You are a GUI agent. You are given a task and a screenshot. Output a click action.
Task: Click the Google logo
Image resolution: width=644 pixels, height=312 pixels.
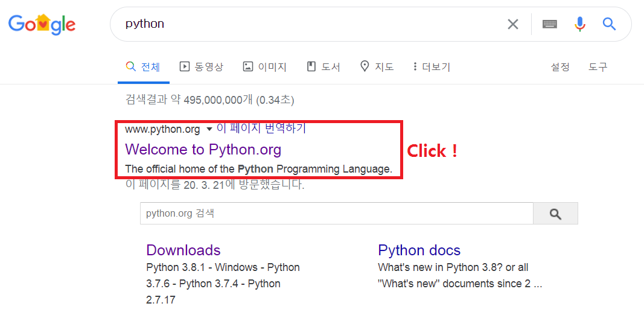(42, 24)
